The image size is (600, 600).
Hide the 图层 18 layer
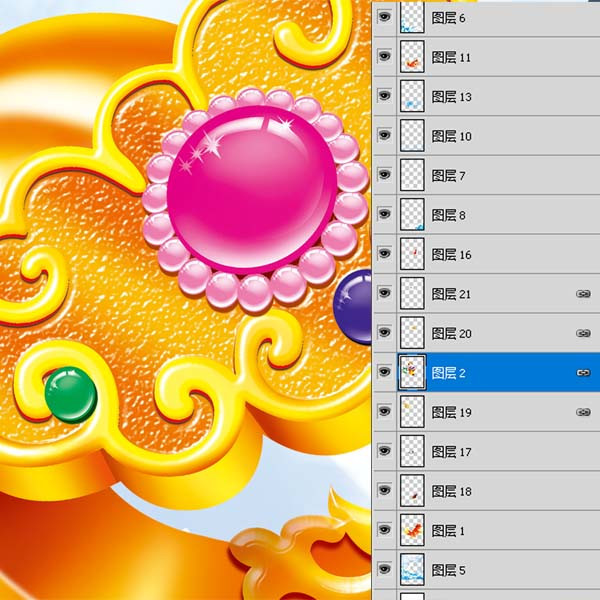coord(384,490)
